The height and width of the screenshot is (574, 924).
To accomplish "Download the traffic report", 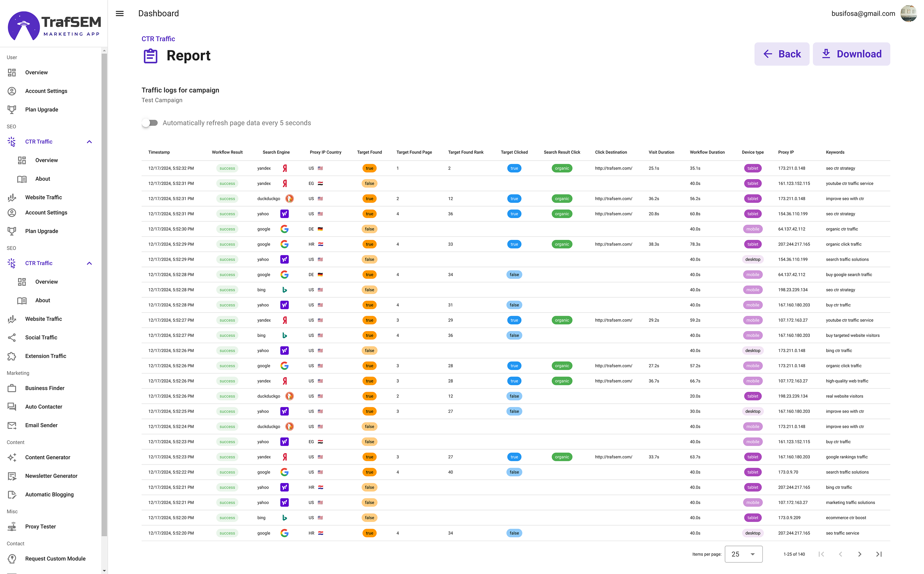I will tap(851, 54).
